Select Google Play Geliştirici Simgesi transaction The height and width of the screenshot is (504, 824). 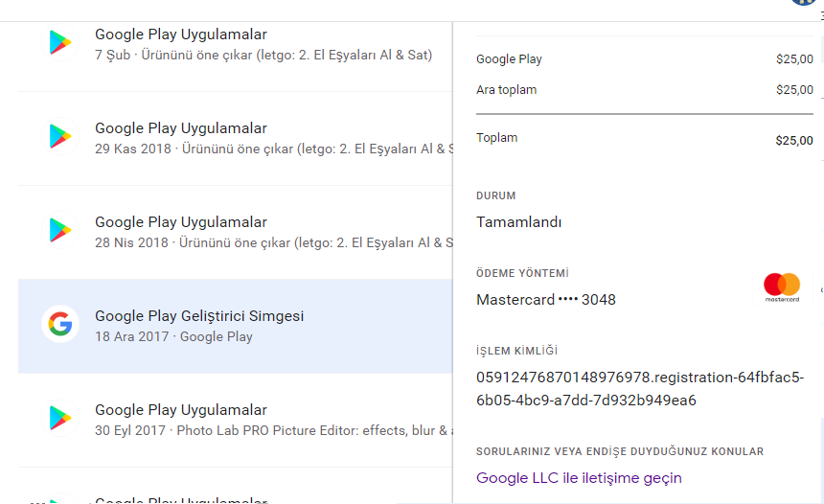point(236,327)
